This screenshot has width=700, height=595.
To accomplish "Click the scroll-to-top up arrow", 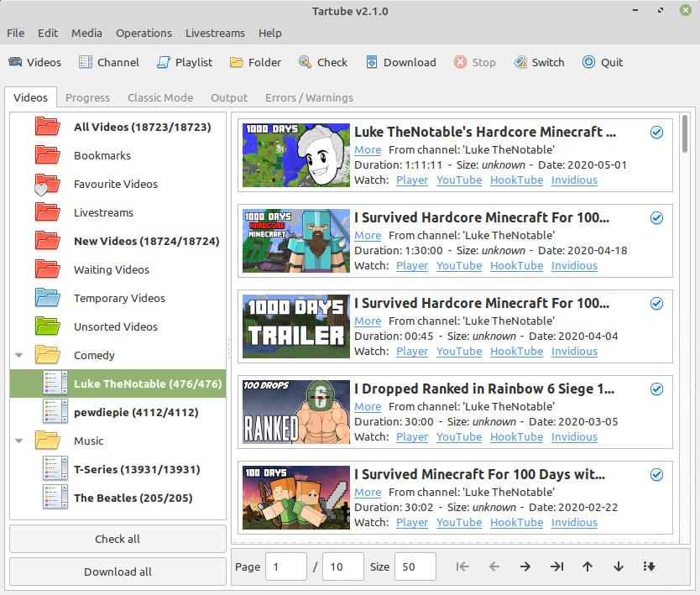I will tap(588, 566).
